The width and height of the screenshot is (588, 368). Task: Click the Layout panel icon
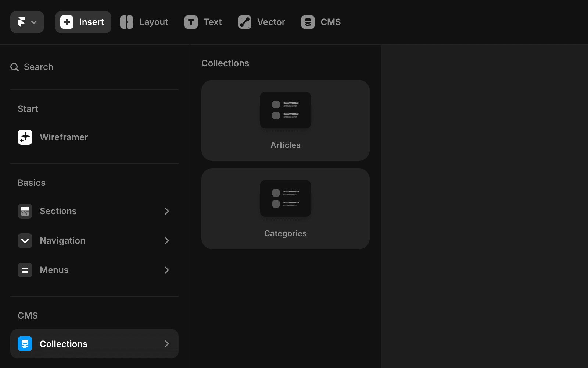click(127, 22)
